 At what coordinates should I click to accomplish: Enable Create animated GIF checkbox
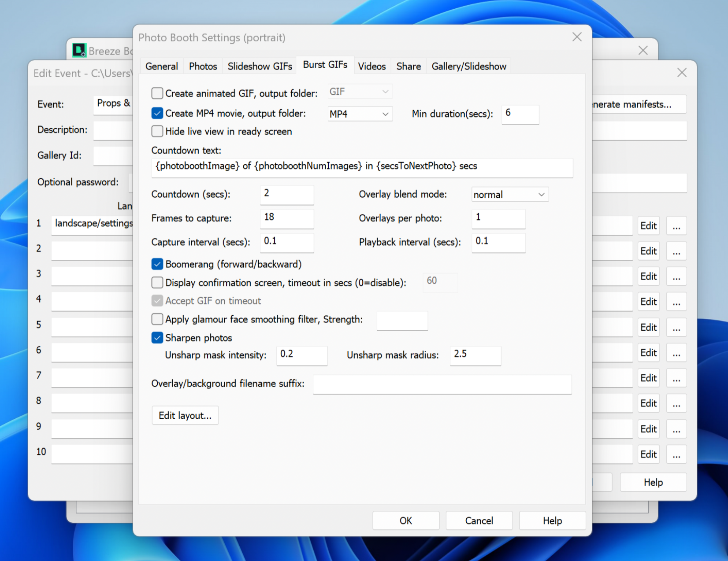[x=157, y=93]
